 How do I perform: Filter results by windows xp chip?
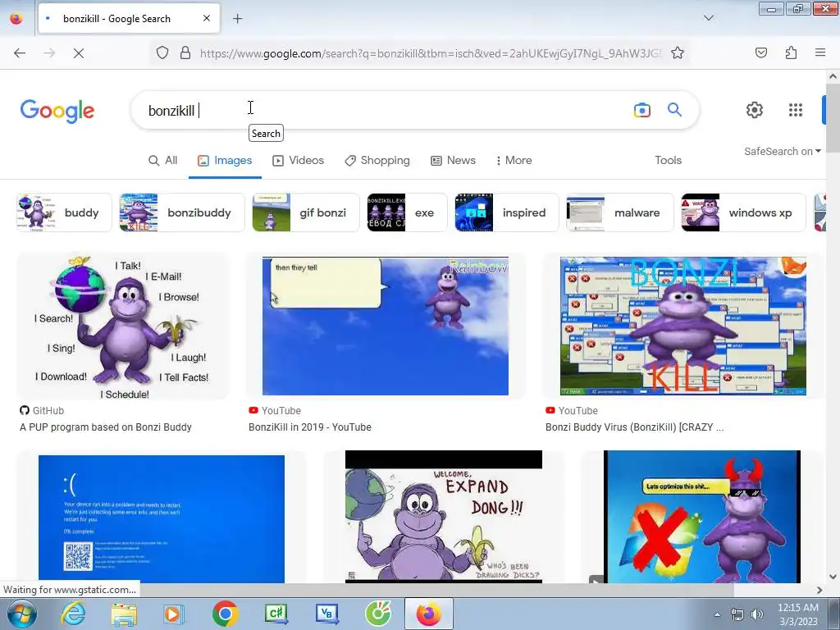[743, 212]
